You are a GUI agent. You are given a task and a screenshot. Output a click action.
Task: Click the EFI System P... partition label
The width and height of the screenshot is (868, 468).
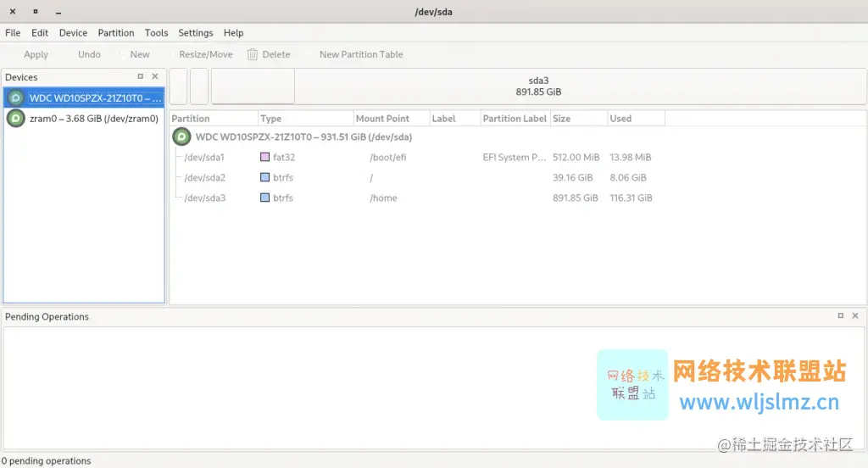(x=515, y=158)
